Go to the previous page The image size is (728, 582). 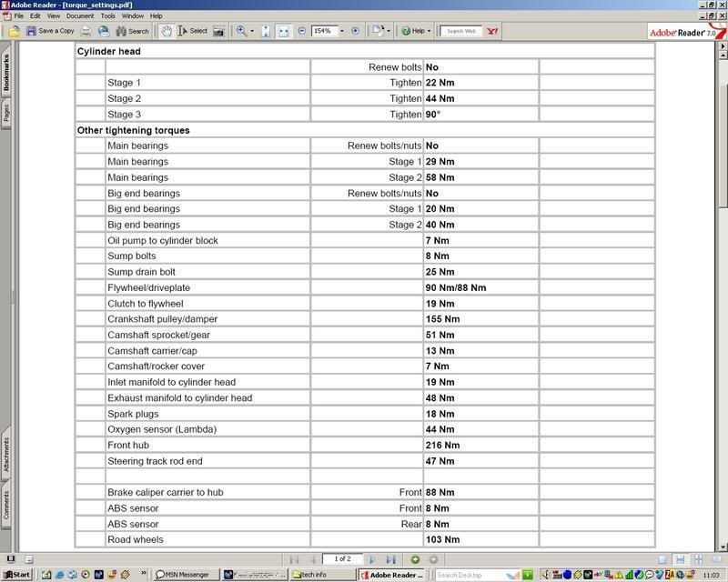pos(312,560)
